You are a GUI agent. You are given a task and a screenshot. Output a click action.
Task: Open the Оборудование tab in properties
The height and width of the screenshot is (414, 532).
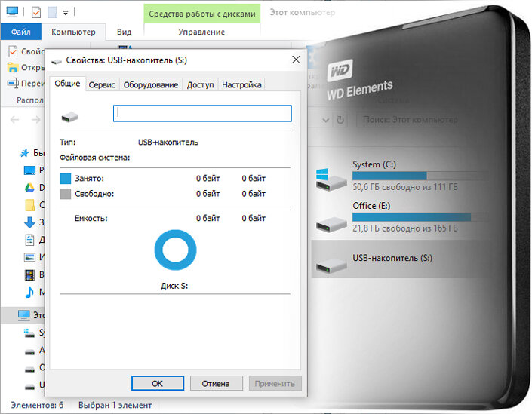151,84
